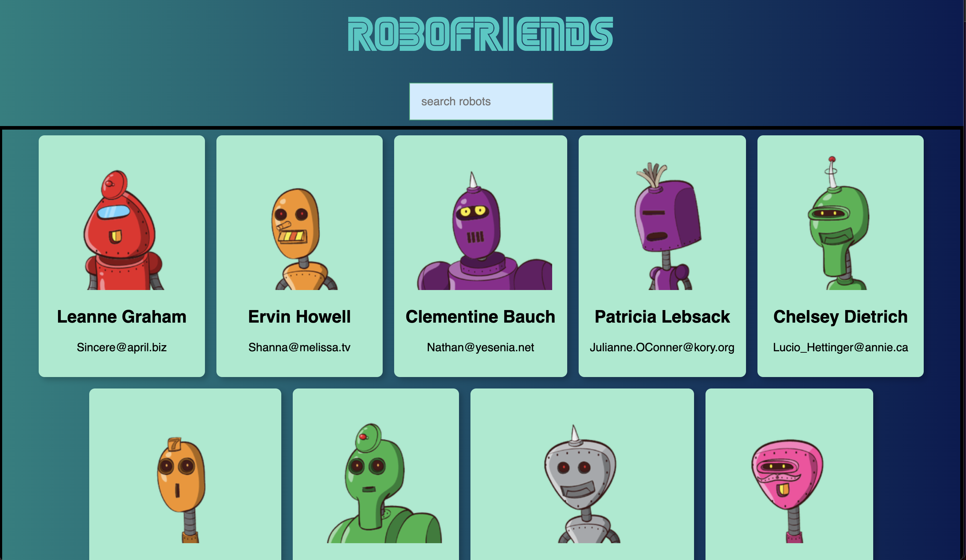Image resolution: width=966 pixels, height=560 pixels.
Task: Click the email Julianne.OConner@kory.org
Action: [662, 347]
